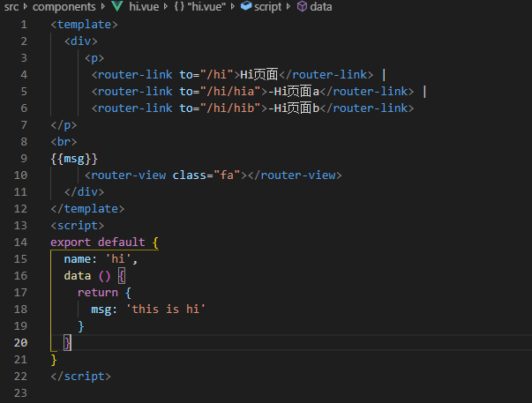This screenshot has width=532, height=403.
Task: Click the class="fa" attribute value
Action: 227,175
